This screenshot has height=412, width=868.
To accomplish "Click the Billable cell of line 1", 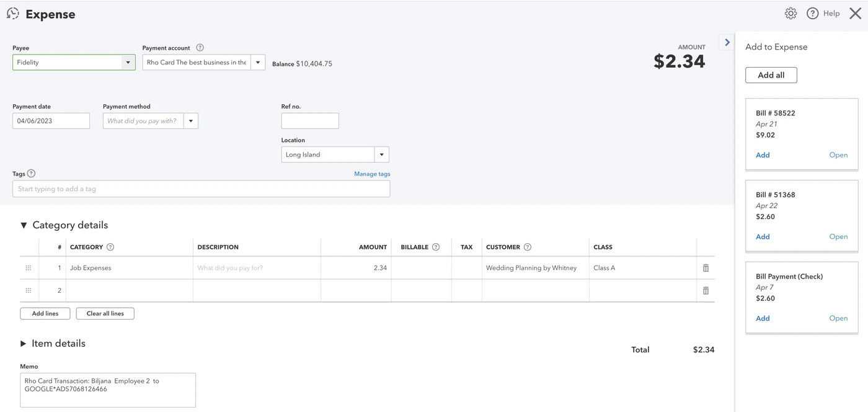I will [x=422, y=268].
